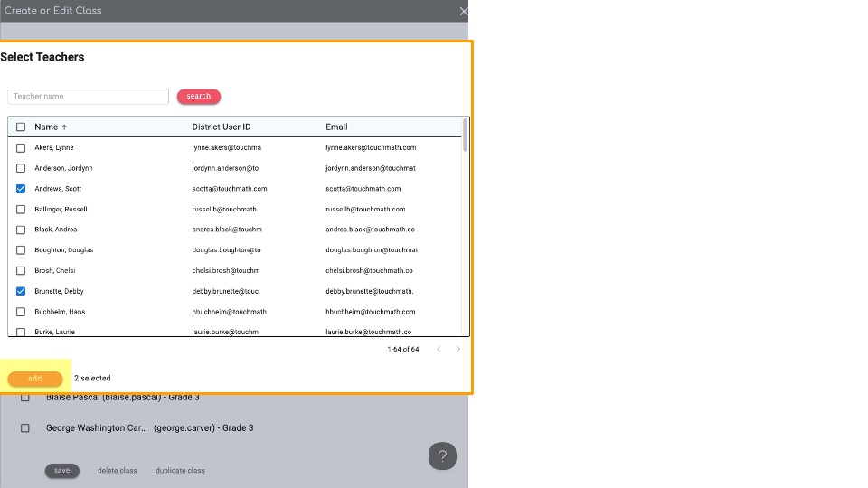Click the delete class link
The height and width of the screenshot is (488, 868).
point(118,470)
